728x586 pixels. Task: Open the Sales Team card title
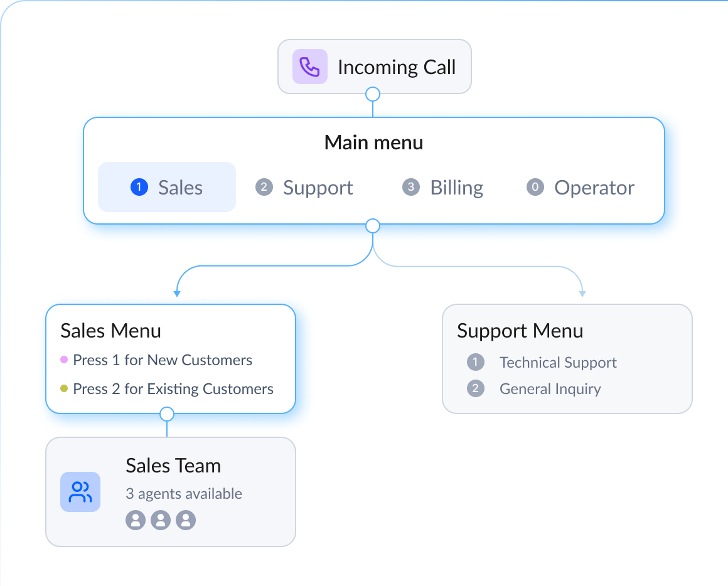[173, 466]
